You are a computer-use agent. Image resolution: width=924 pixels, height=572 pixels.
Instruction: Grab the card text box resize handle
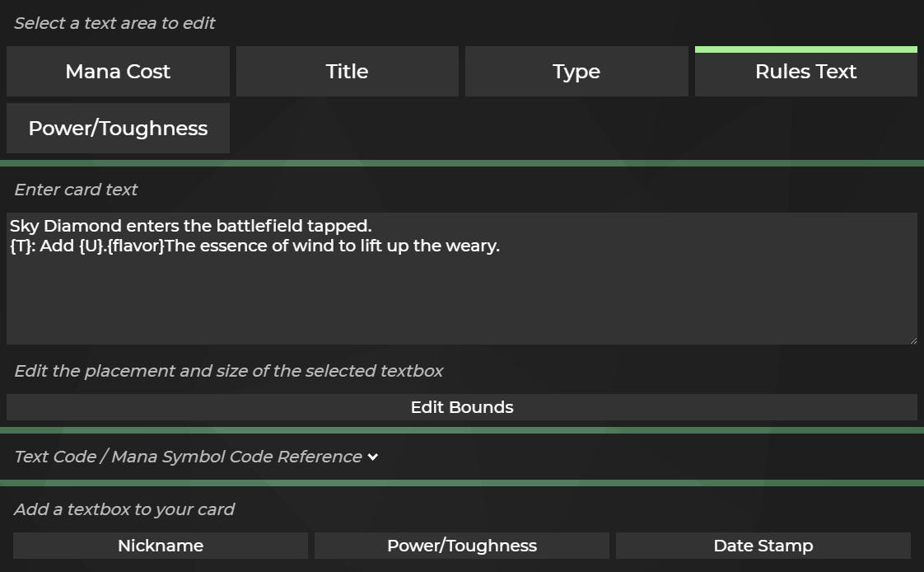(912, 339)
